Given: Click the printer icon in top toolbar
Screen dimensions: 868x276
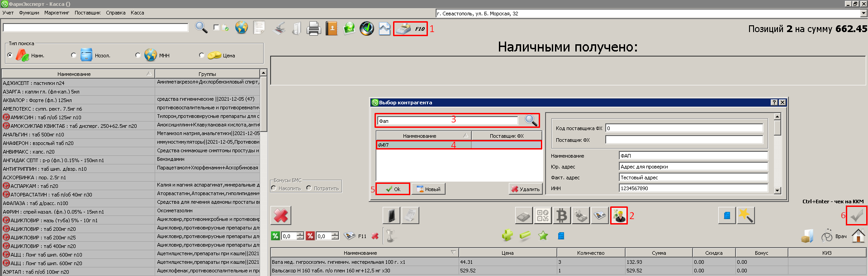Looking at the screenshot, I should tap(313, 29).
